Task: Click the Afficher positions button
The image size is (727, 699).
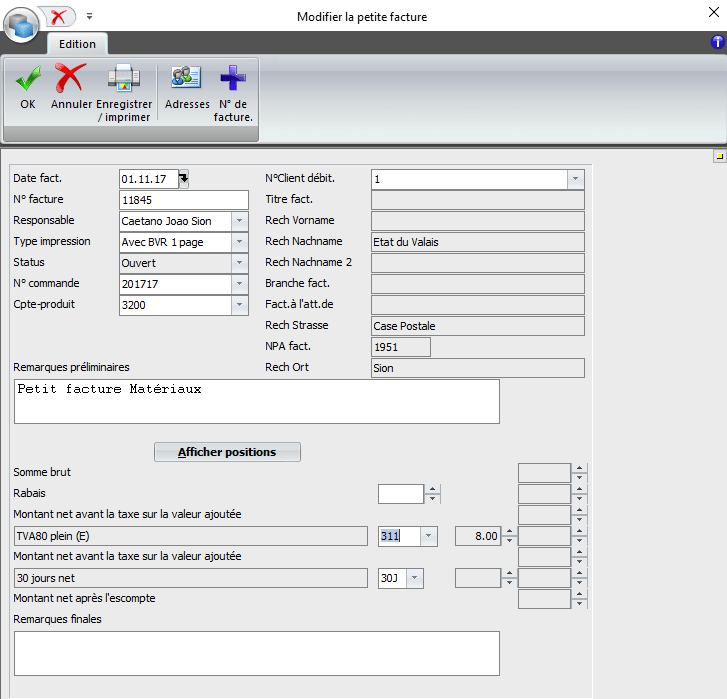Action: coord(227,452)
